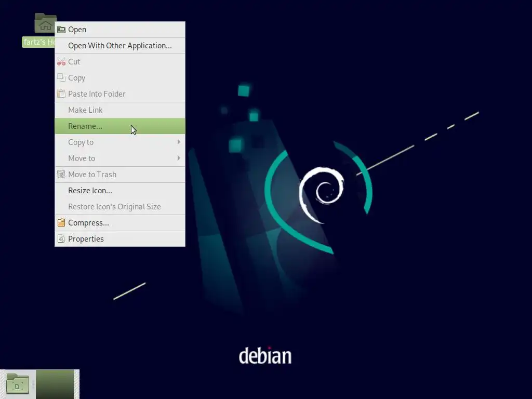The image size is (532, 399).
Task: Choose Open With Other Application
Action: tap(120, 46)
